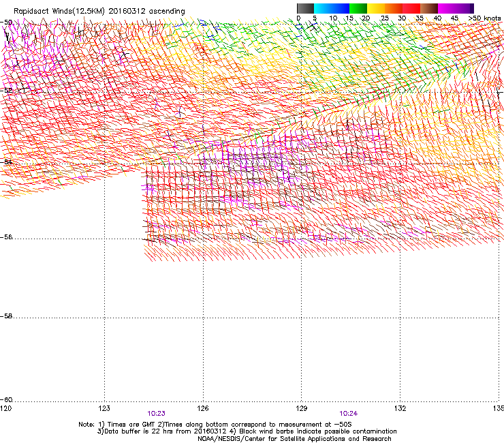Click longitude label '129' on bottom axis
504x443 pixels.
[302, 408]
